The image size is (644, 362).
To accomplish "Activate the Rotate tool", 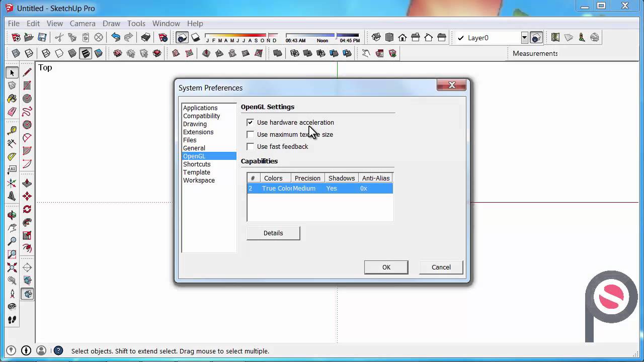I will [x=27, y=209].
